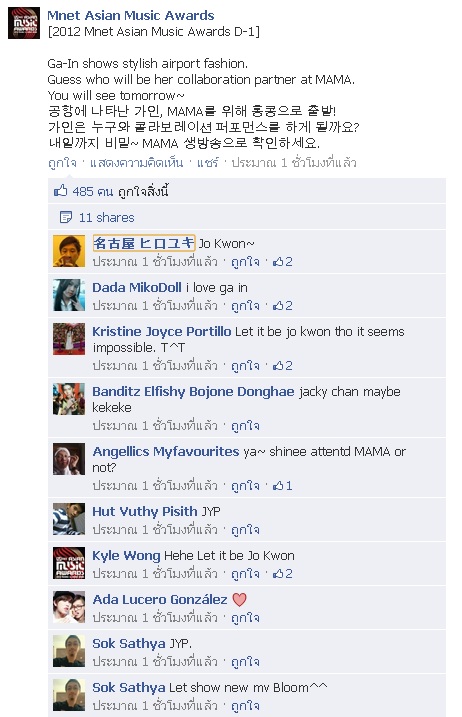Click like count on Angellics Myfavourites' comment
Image resolution: width=462 pixels, height=717 pixels.
(x=283, y=486)
